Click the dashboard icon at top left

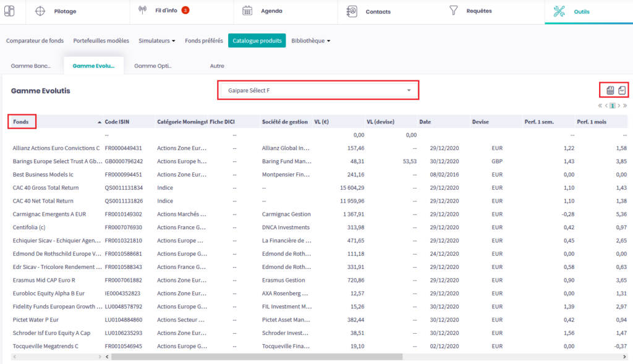coord(11,11)
